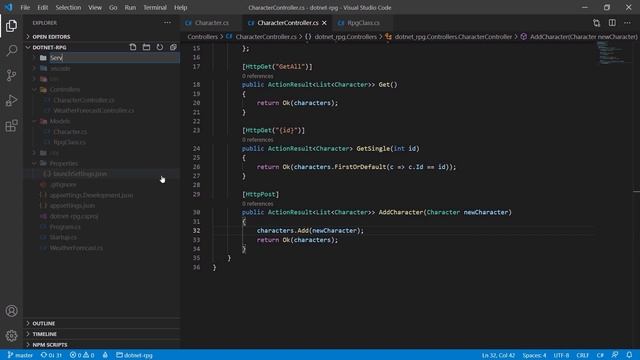Collapse all folders in explorer icon
The height and width of the screenshot is (360, 640).
(173, 47)
